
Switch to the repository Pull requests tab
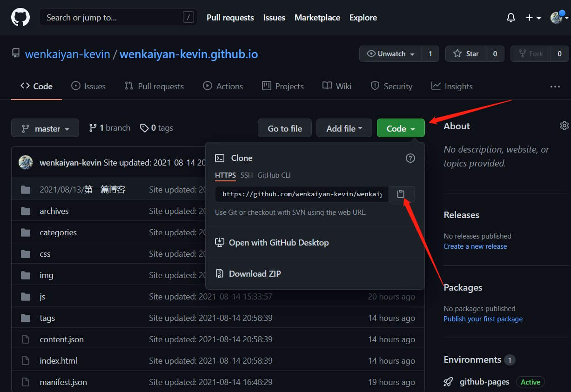point(154,86)
